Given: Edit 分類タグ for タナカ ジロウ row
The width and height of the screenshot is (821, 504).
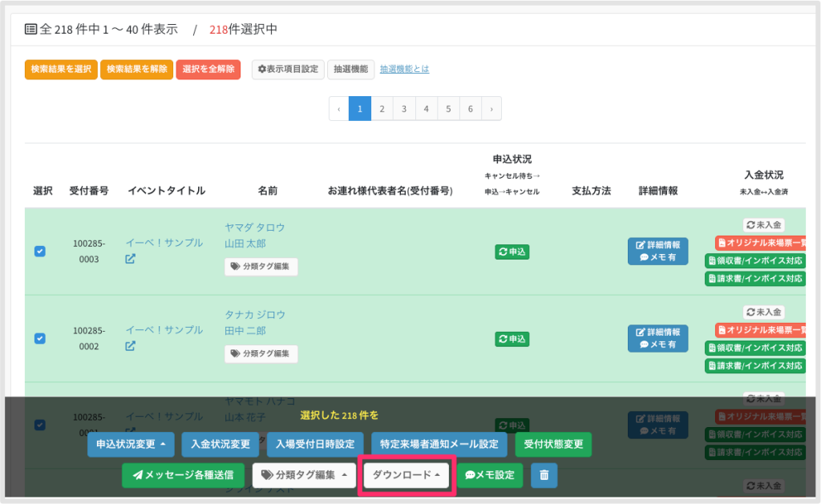Looking at the screenshot, I should tap(261, 354).
